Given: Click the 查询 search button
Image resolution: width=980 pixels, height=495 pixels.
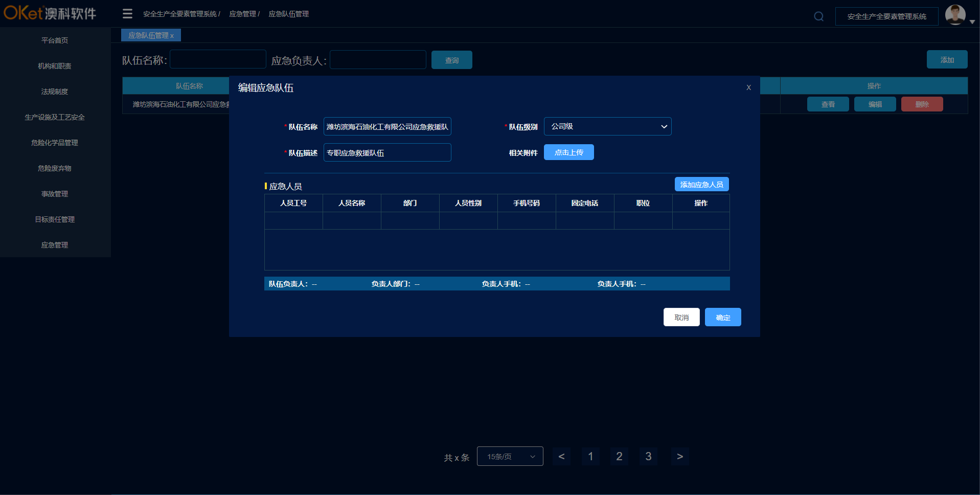Looking at the screenshot, I should (x=451, y=59).
